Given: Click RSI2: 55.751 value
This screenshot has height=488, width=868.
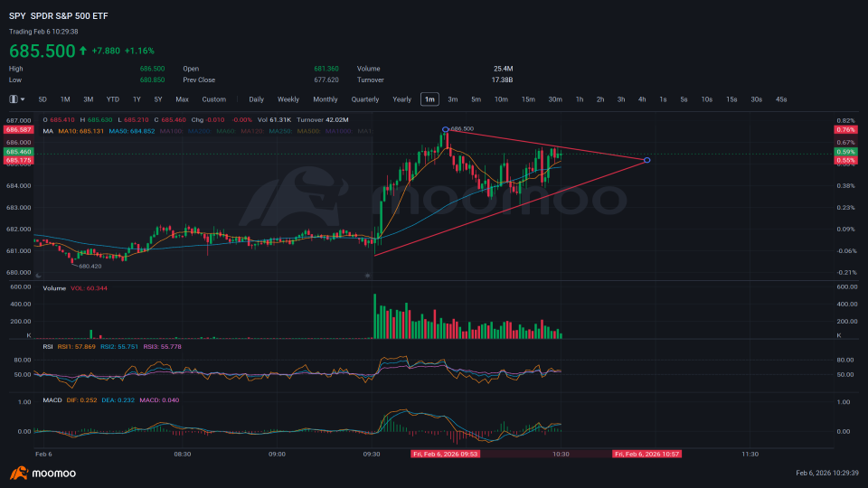Looking at the screenshot, I should [119, 347].
